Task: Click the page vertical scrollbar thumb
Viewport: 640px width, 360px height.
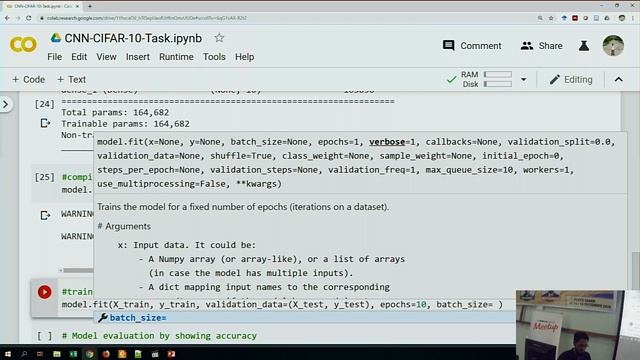Action: (x=635, y=270)
